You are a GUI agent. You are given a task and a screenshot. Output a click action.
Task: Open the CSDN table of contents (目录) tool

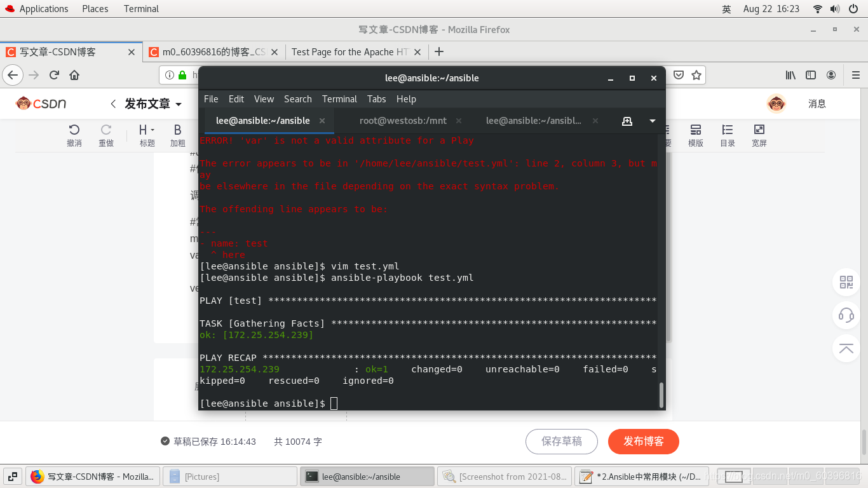point(728,135)
